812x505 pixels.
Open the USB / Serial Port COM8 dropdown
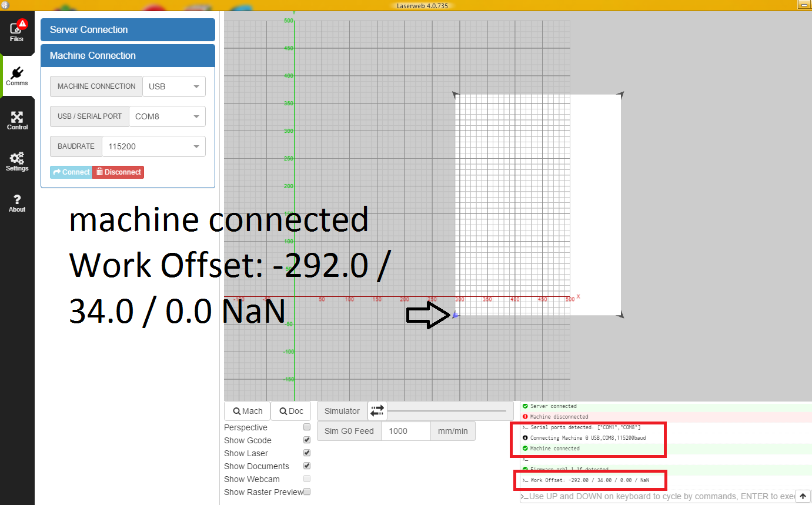pos(167,116)
